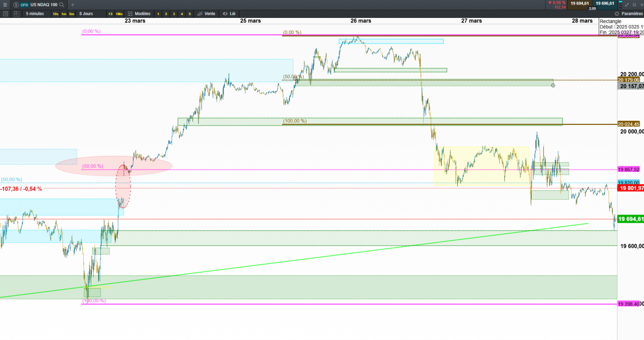Click the 19 398,40 magenta level label
This screenshot has width=644, height=340.
click(629, 304)
